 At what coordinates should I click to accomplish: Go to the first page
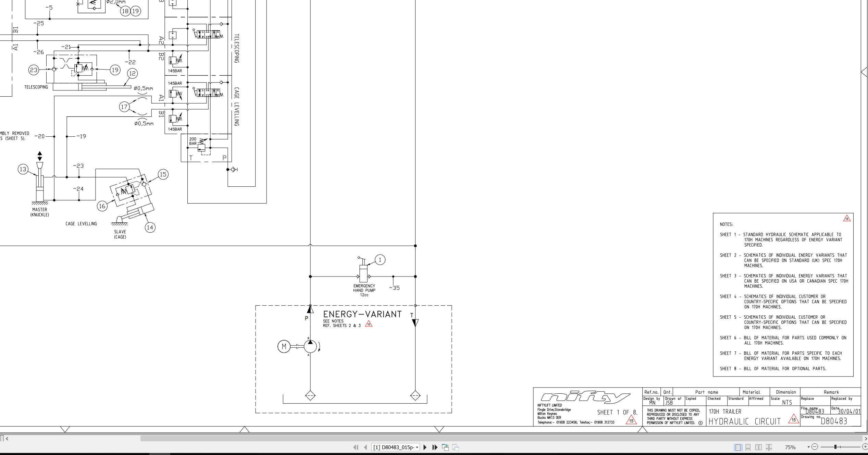(x=356, y=447)
